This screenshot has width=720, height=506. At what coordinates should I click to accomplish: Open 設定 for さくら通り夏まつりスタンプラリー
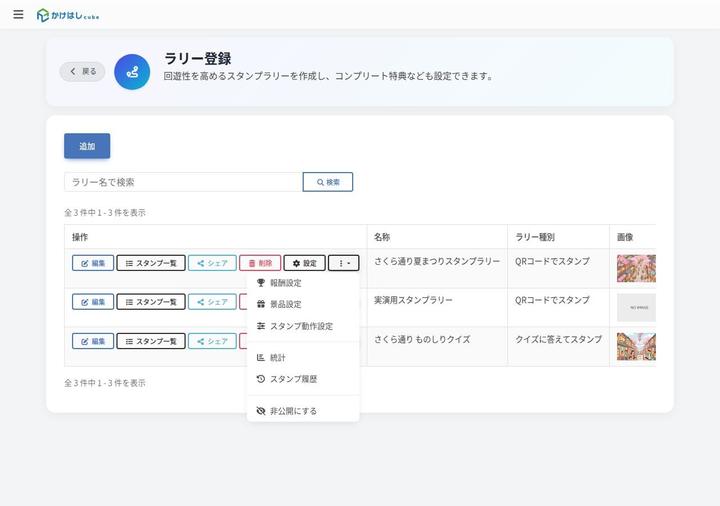[x=304, y=263]
